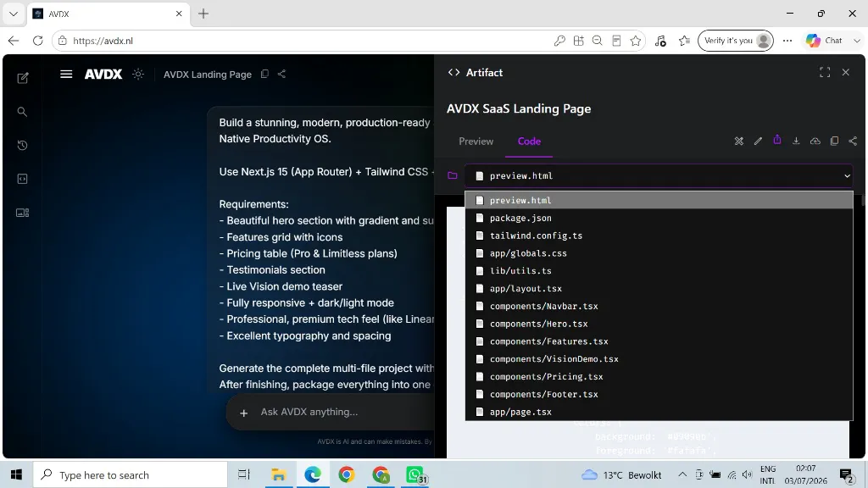Close the Artifact panel
This screenshot has width=868, height=488.
point(845,73)
